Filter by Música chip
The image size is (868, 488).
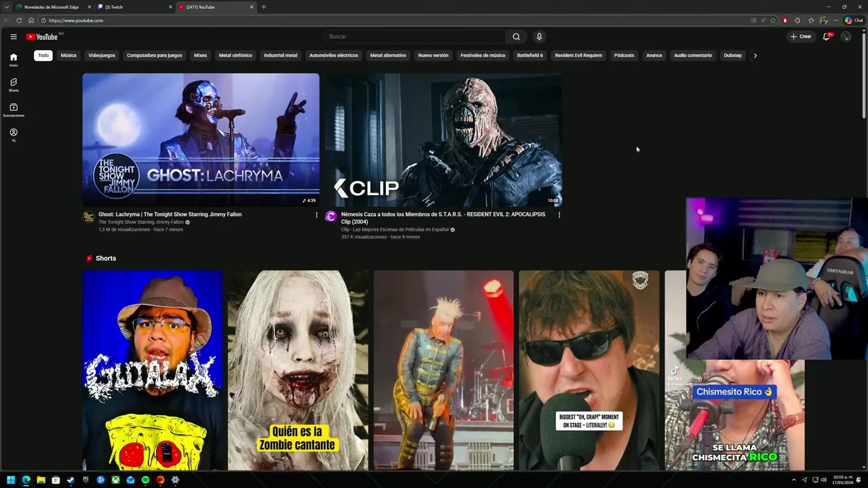[68, 56]
